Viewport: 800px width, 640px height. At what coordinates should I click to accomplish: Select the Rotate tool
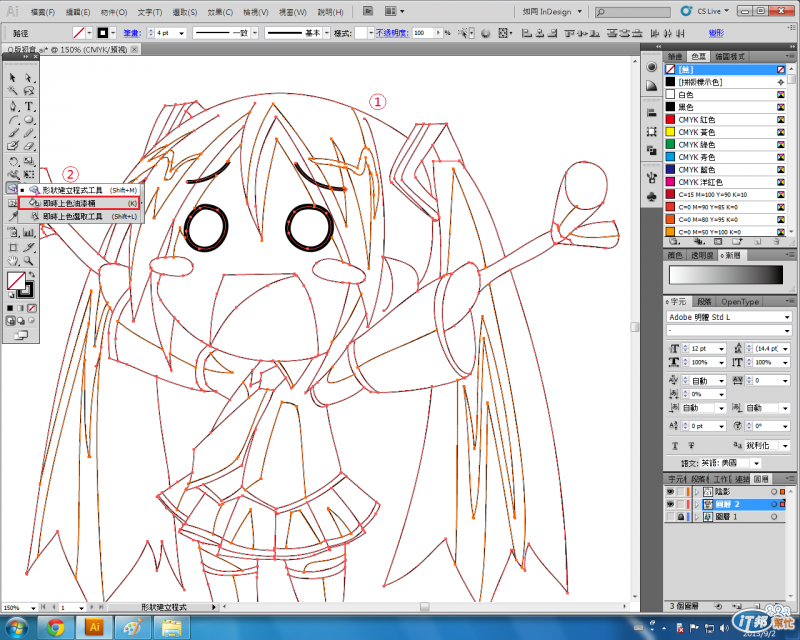(13, 161)
